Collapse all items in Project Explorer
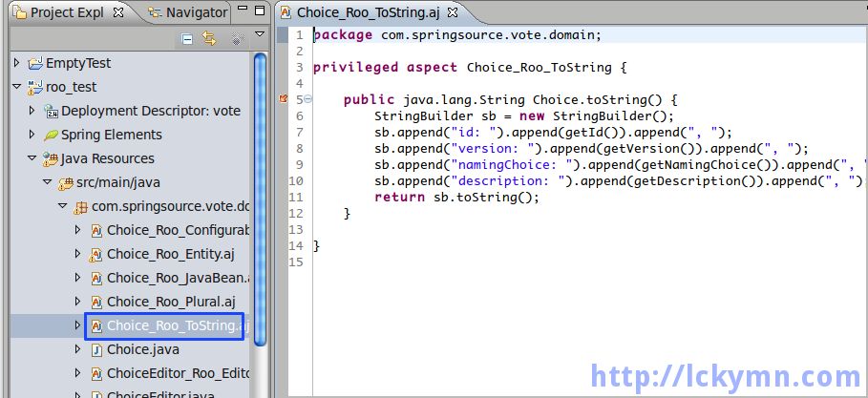 187,39
